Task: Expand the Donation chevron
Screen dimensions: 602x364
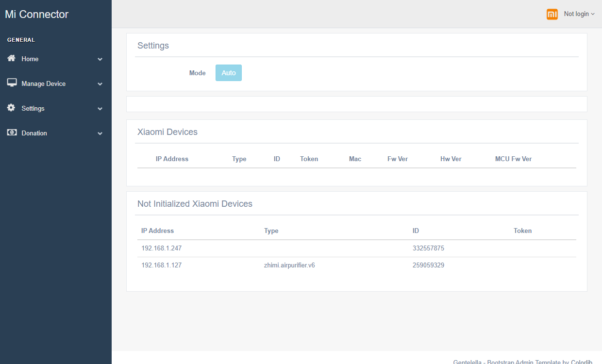Action: (100, 133)
